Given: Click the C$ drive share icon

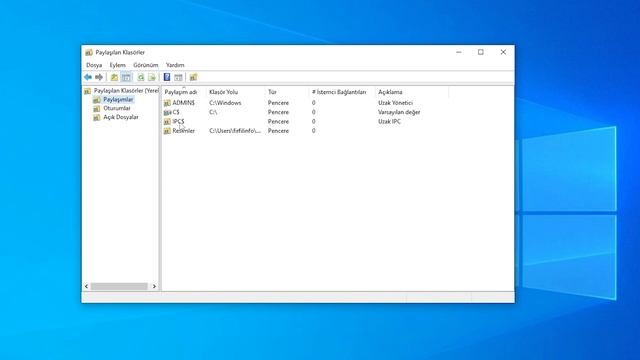Looking at the screenshot, I should 167,112.
